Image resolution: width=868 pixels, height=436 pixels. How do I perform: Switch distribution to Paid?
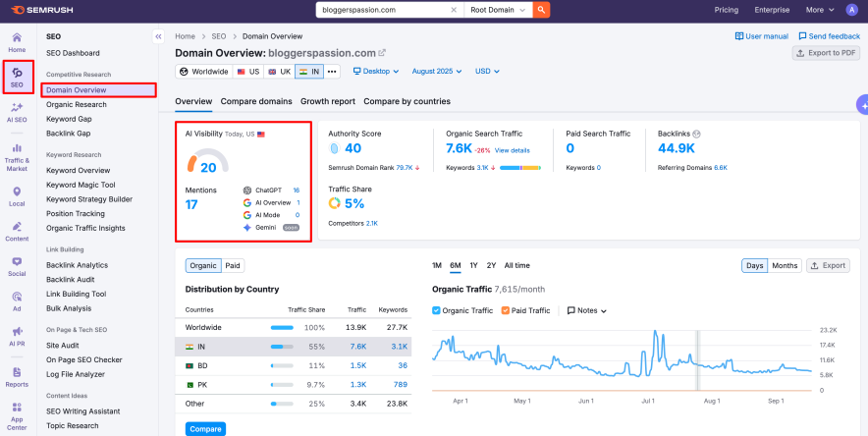233,265
